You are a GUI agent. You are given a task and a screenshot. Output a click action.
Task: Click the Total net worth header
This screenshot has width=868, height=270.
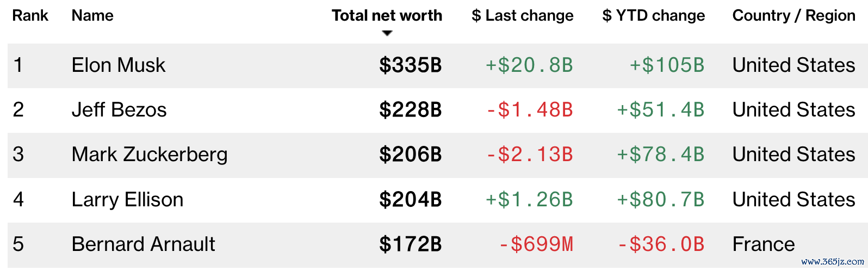pos(387,16)
